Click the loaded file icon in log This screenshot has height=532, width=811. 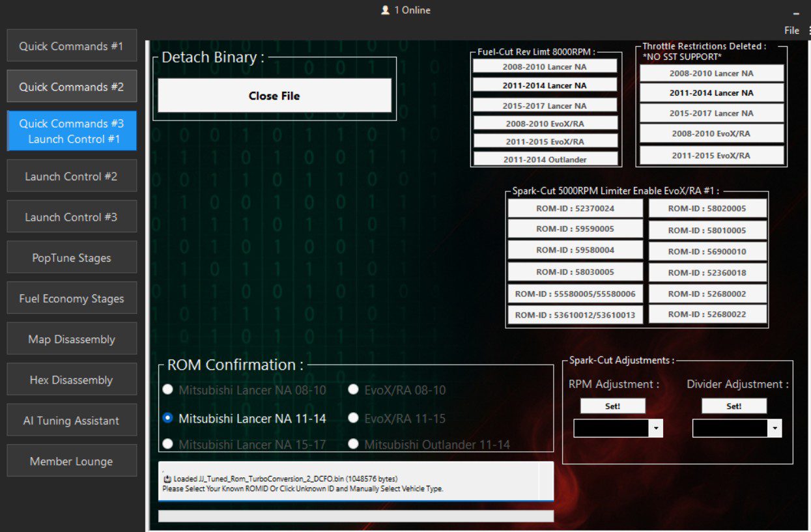[x=167, y=479]
